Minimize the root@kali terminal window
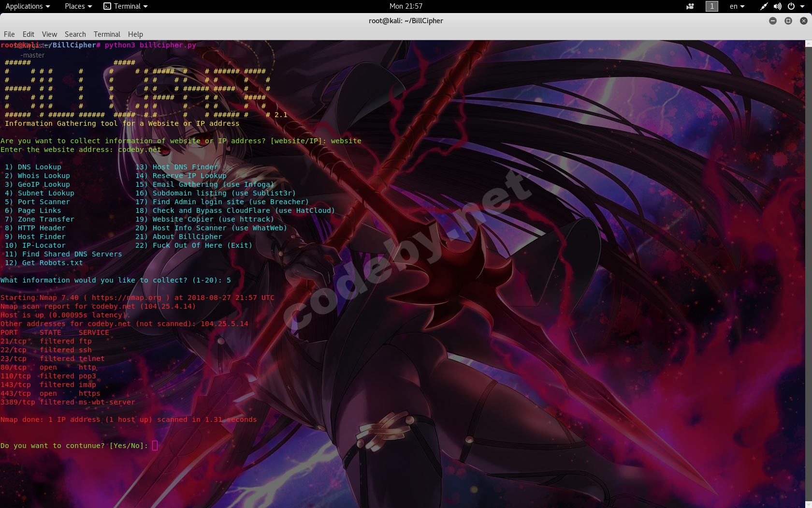Screen dimensions: 812x508 pyautogui.click(x=773, y=21)
